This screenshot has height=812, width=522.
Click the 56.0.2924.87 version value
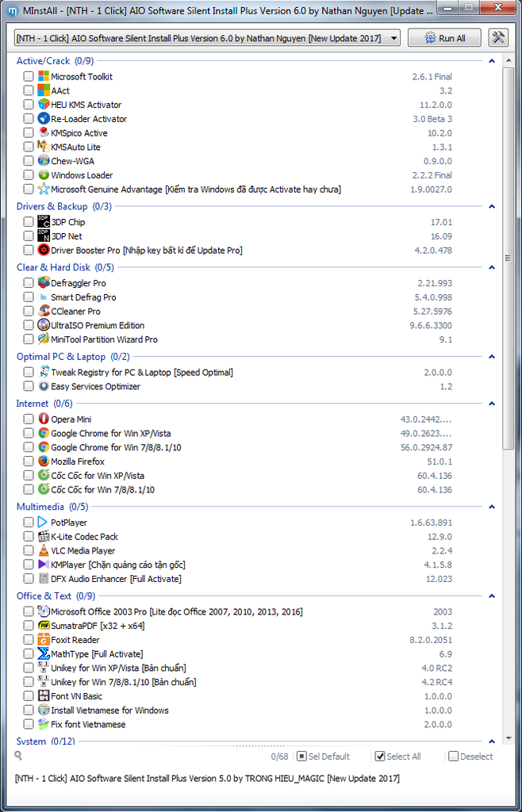428,447
